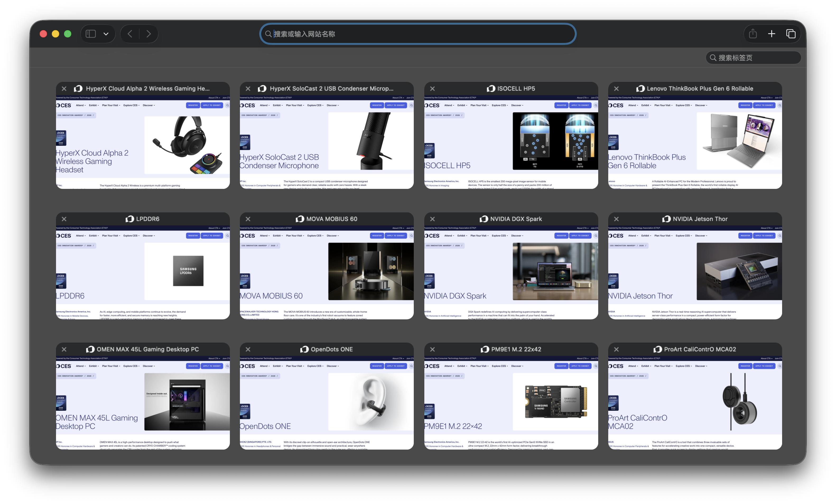
Task: Open the MOVA MOBIUS 60 tab thumbnail
Action: point(326,271)
